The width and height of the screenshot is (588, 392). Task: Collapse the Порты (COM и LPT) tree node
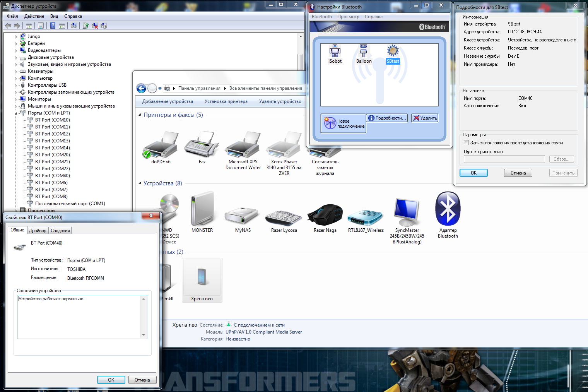16,113
